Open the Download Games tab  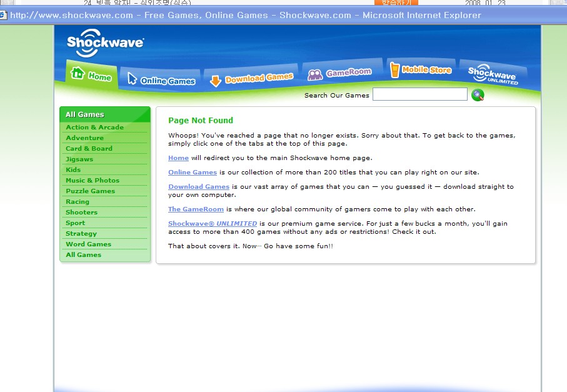click(251, 78)
